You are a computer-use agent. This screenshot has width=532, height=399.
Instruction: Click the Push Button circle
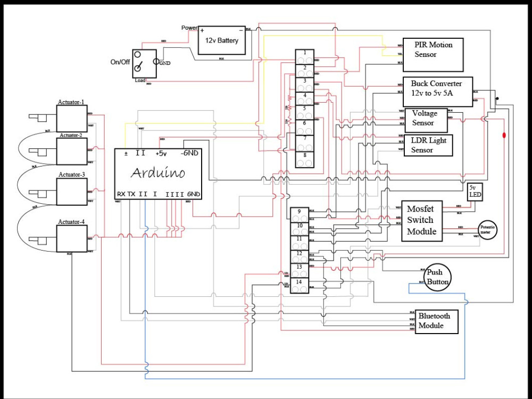pyautogui.click(x=438, y=277)
